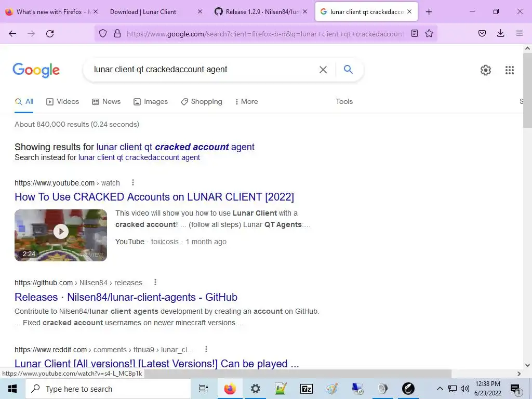This screenshot has height=399, width=532.
Task: Open the tracking protection shield icon
Action: click(x=103, y=33)
